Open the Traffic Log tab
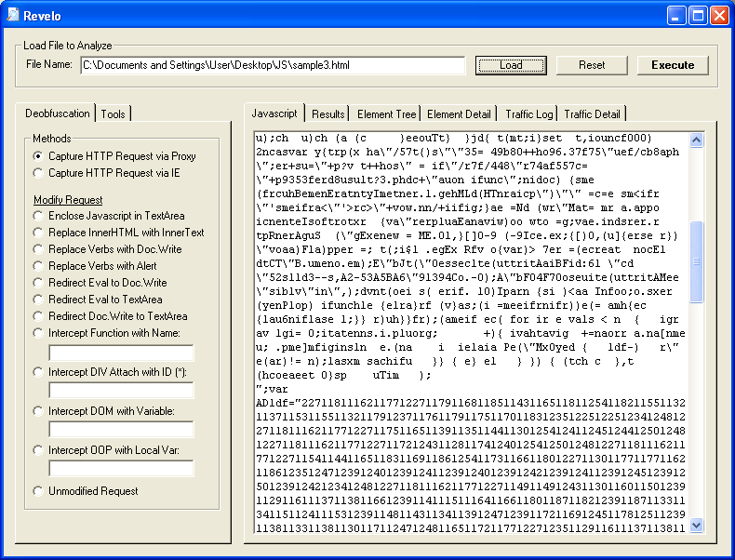 (528, 113)
